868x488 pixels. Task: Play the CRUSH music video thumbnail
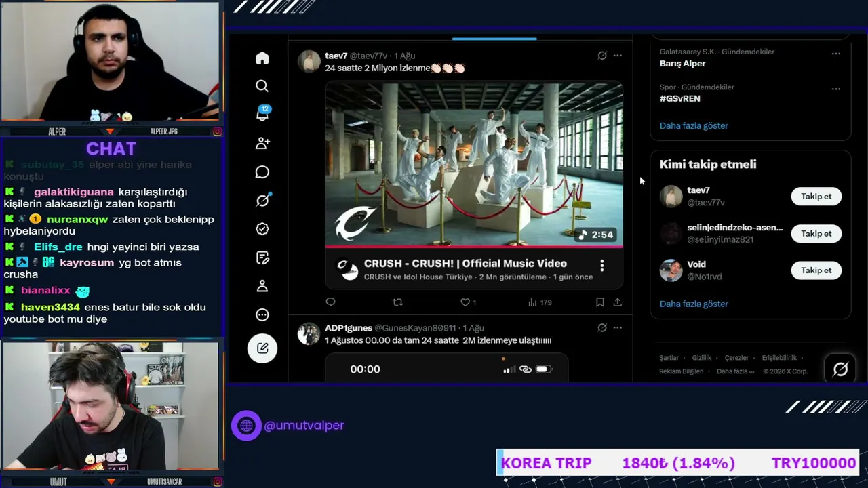[474, 164]
